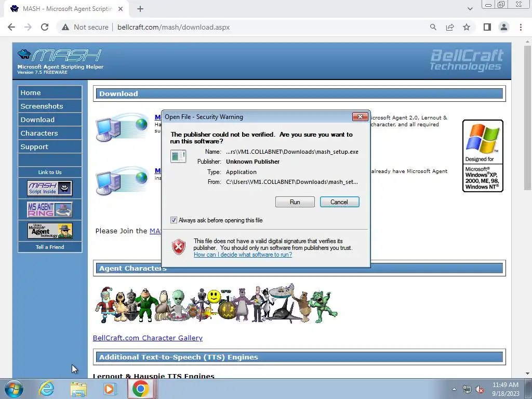This screenshot has height=399, width=532.
Task: Open Windows Media Player from taskbar
Action: point(110,389)
